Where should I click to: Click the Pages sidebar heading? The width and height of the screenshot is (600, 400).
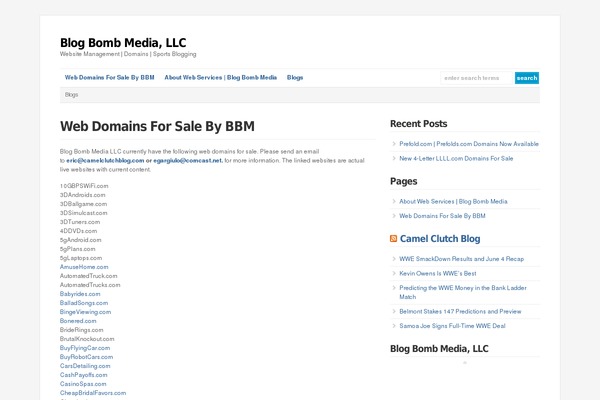coord(404,181)
